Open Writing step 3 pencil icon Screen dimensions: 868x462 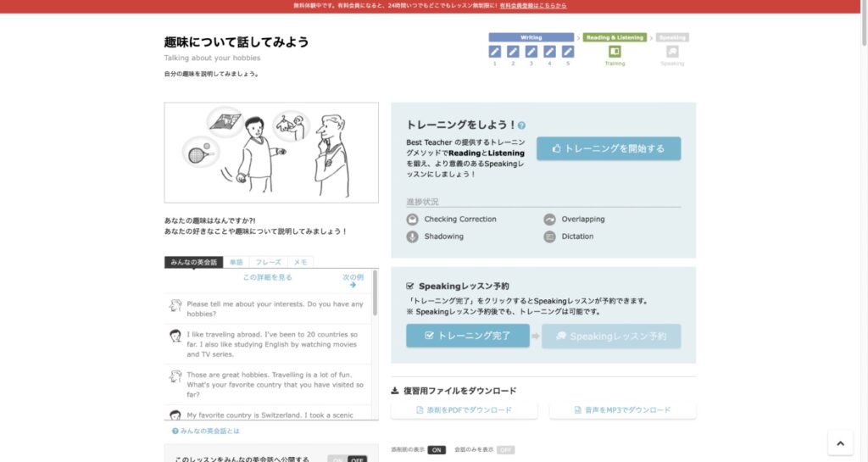coord(531,52)
